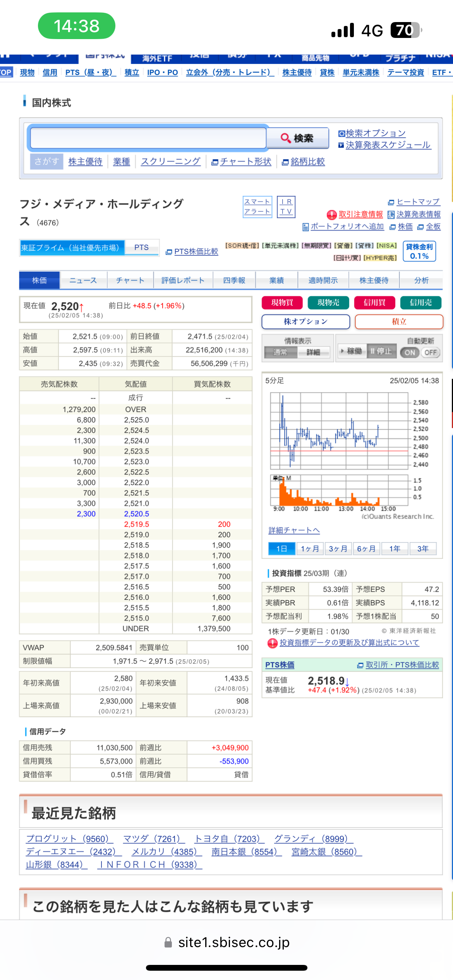Screen dimensions: 453x980
Task: Open 投資指標データ notice with red icon
Action: pos(344,643)
